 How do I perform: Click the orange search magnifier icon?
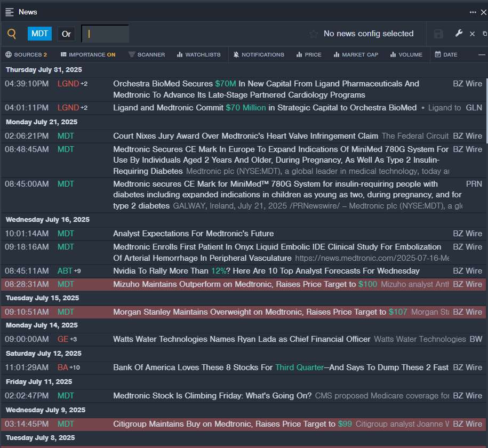pos(12,34)
